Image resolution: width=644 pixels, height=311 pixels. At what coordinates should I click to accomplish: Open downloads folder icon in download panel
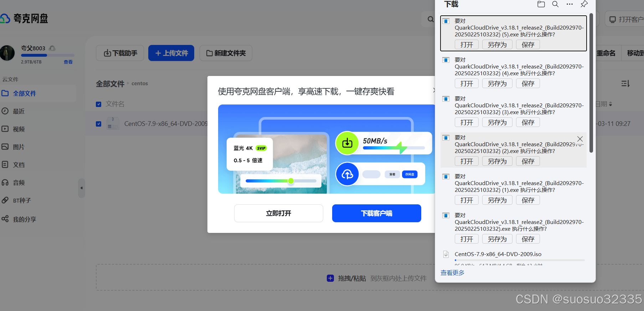tap(541, 4)
